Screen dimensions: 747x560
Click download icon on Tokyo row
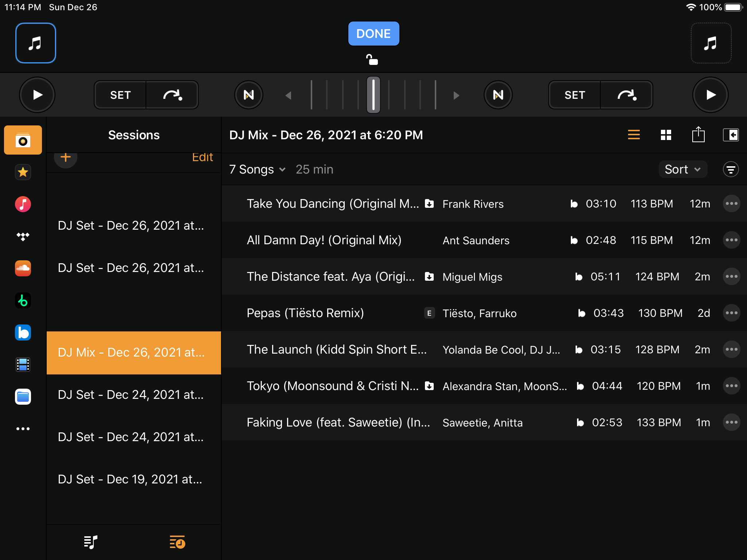(x=429, y=386)
